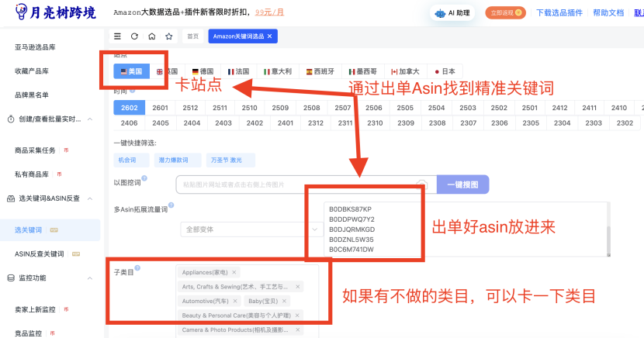Image resolution: width=644 pixels, height=338 pixels.
Task: Collapse the 监控功能 sidebar section
Action: coord(90,278)
